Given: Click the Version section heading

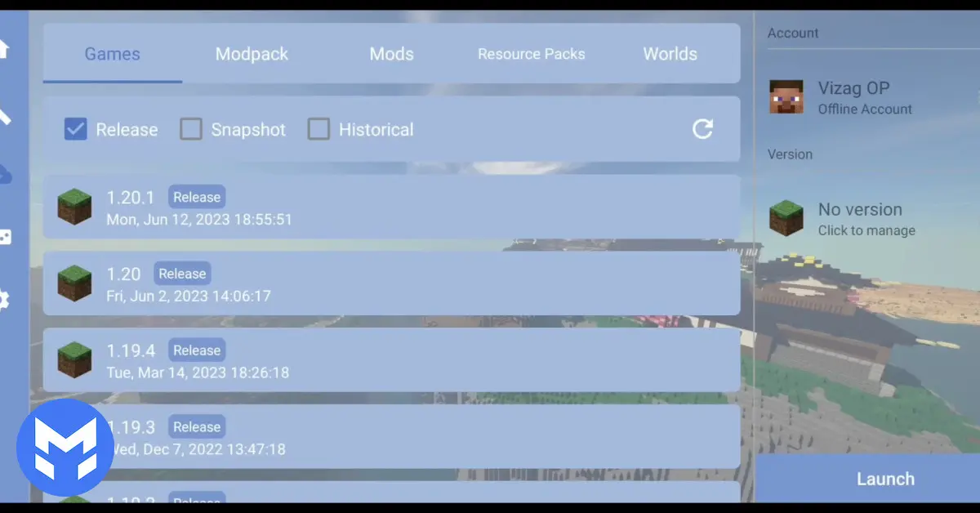Looking at the screenshot, I should (x=790, y=154).
